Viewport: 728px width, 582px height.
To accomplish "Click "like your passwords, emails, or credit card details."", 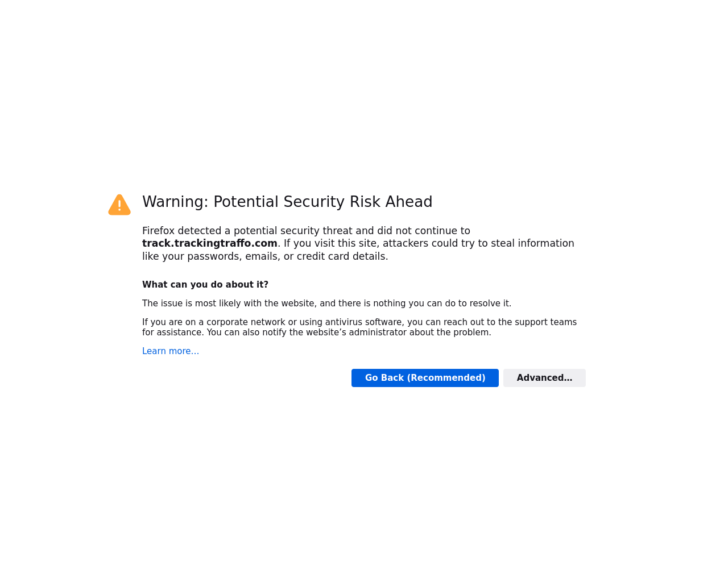I will (265, 256).
